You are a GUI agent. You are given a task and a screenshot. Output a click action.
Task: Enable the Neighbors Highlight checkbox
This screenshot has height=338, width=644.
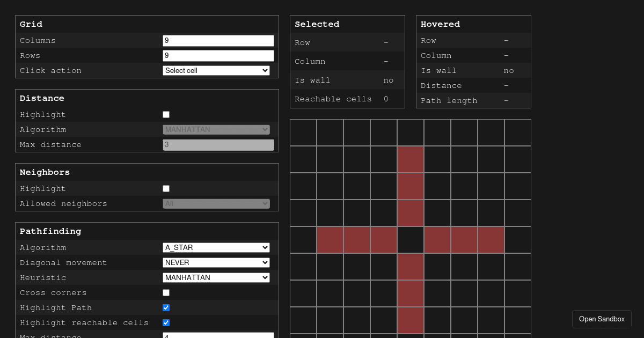point(166,188)
